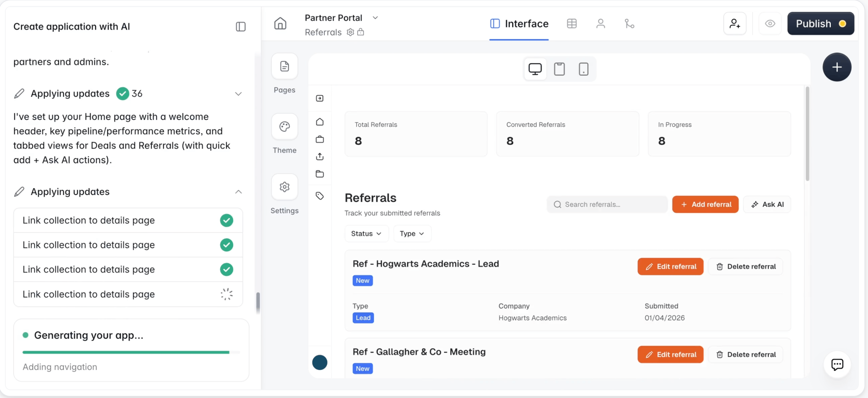Click New badge on Hogwarts referral
The width and height of the screenshot is (868, 398).
362,280
